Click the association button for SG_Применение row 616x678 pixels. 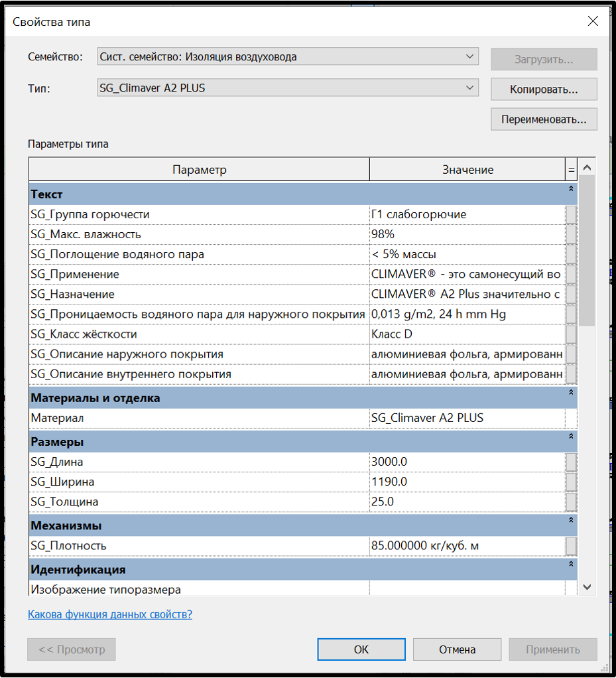571,274
